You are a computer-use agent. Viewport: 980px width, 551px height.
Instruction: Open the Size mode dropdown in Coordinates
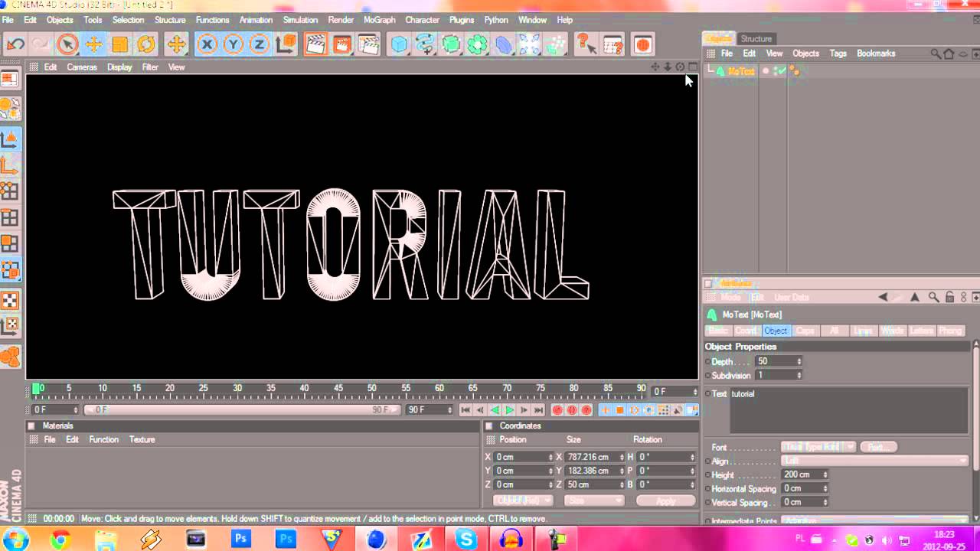pos(593,500)
